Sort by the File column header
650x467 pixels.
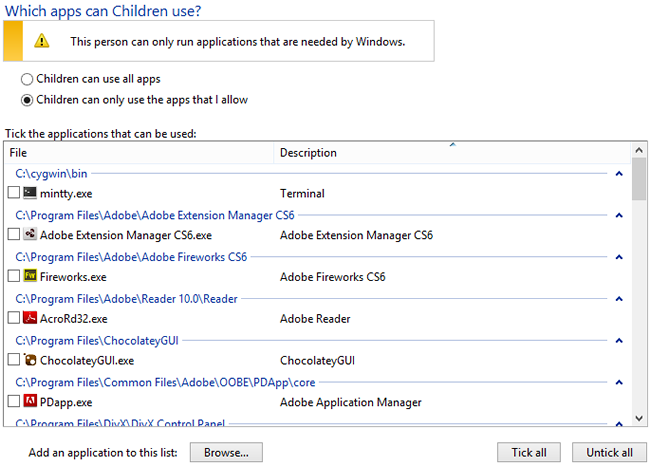(x=138, y=153)
